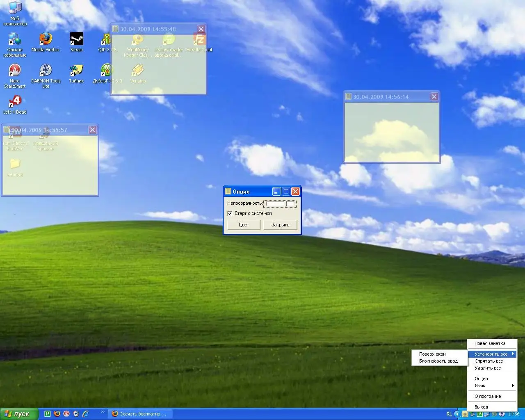The height and width of the screenshot is (420, 525).
Task: Close the 14:56:14 note
Action: [x=434, y=97]
